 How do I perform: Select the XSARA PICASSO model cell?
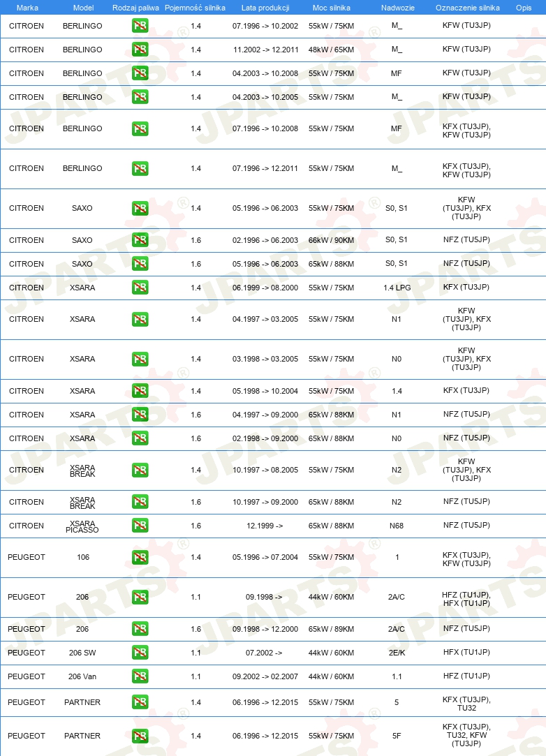pyautogui.click(x=82, y=526)
